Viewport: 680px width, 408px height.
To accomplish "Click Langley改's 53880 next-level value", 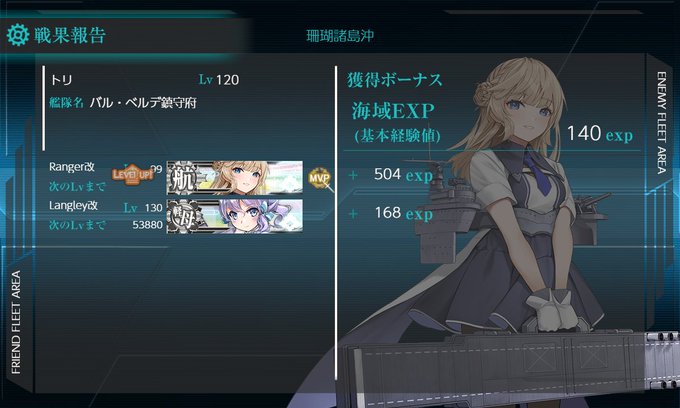I will coord(147,225).
